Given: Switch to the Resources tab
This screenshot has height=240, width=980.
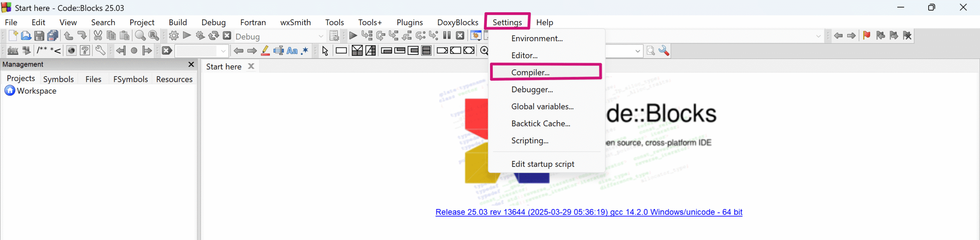Looking at the screenshot, I should point(174,79).
